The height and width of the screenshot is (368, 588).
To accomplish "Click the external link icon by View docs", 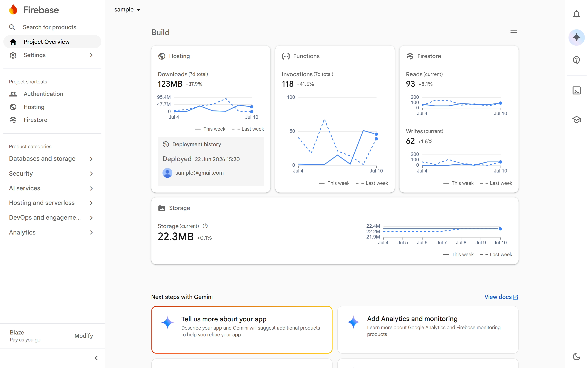I will click(x=515, y=297).
